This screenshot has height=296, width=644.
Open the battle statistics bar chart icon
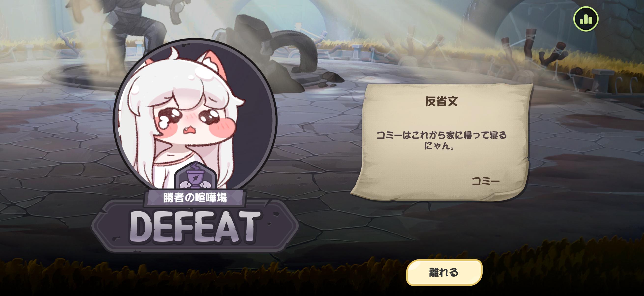(x=586, y=19)
